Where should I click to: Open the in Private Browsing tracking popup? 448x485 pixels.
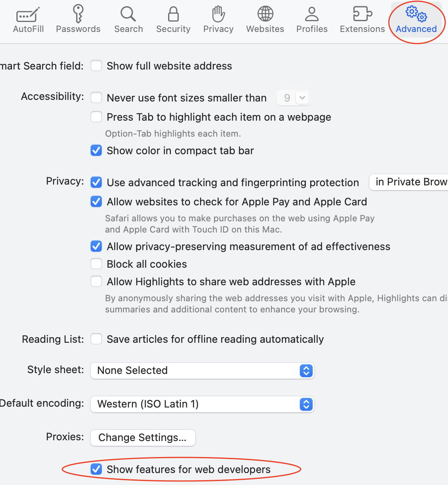click(409, 182)
